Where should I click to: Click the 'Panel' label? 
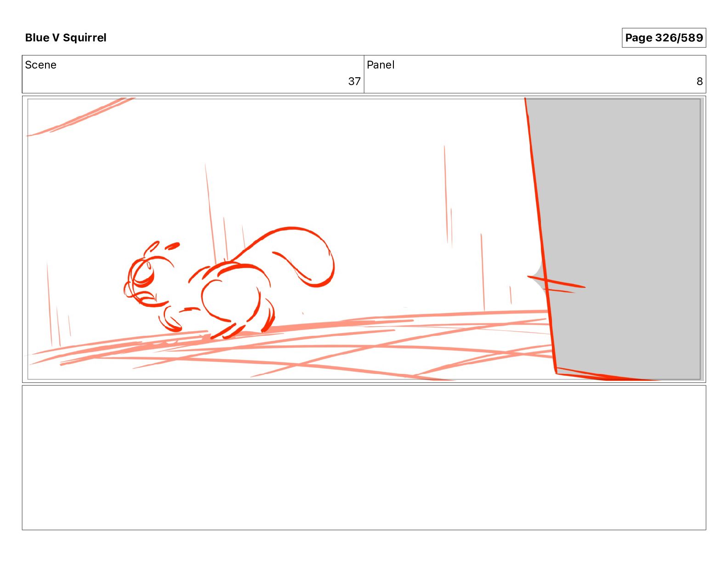click(x=381, y=65)
